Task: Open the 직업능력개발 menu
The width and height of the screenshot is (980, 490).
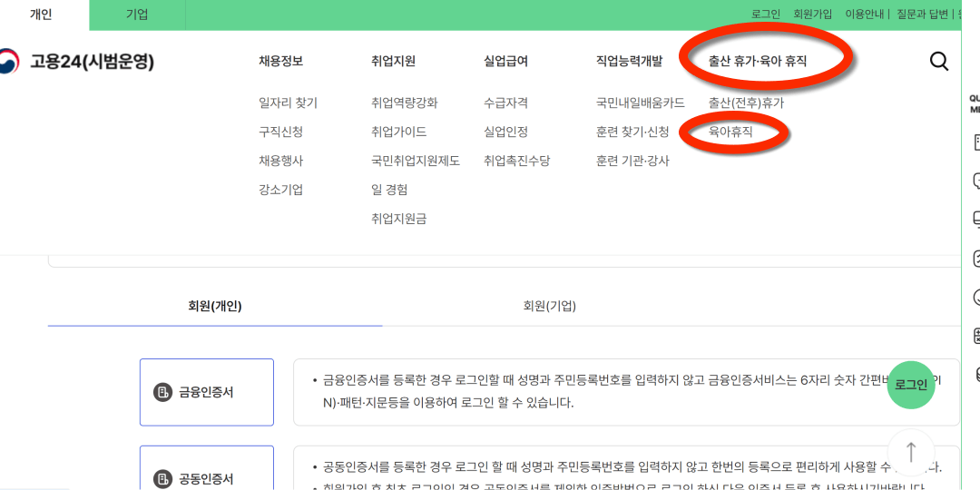Action: coord(630,62)
